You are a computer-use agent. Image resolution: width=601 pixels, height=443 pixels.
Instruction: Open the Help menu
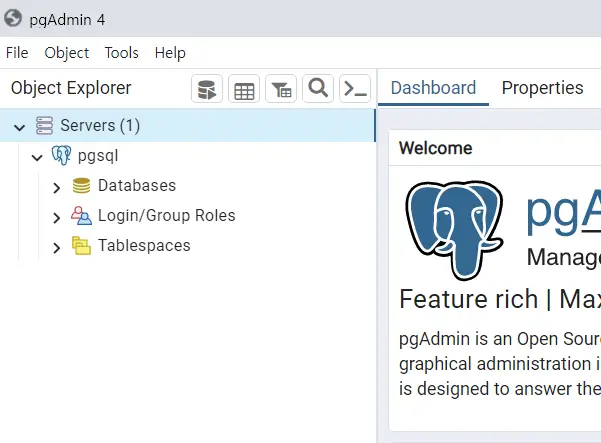(170, 53)
